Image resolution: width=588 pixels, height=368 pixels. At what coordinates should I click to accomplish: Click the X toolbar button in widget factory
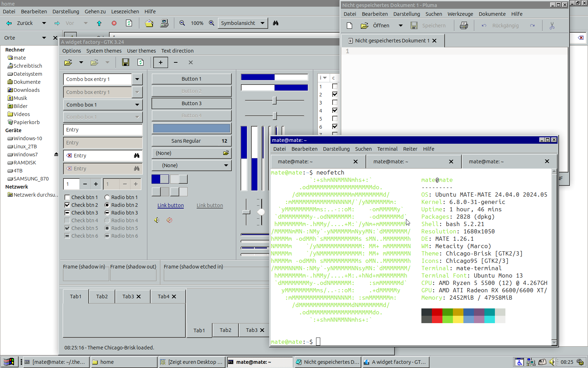191,62
